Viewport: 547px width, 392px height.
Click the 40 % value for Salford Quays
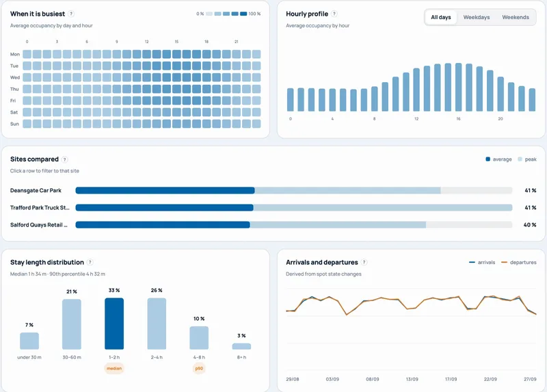530,225
